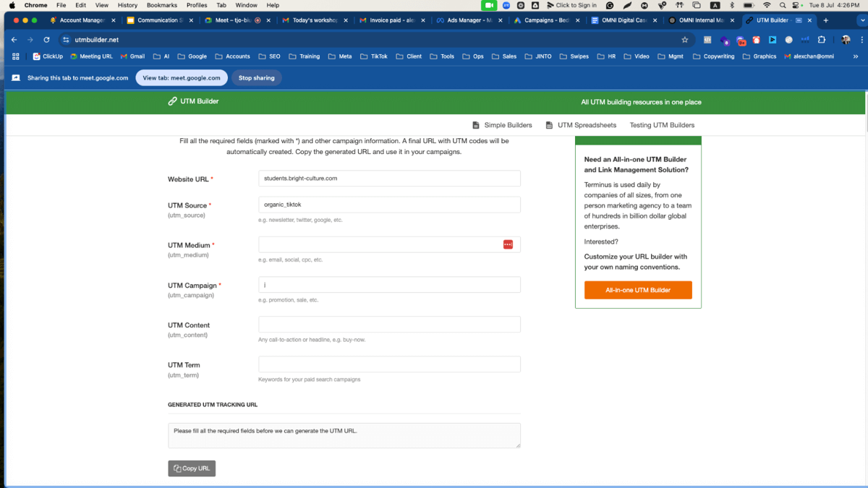Open the apps grid icon in bookmarks bar

coord(15,56)
